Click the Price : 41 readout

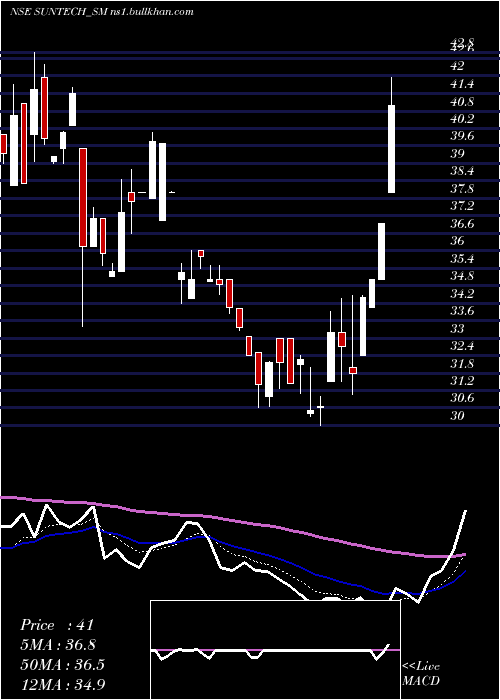(x=57, y=625)
